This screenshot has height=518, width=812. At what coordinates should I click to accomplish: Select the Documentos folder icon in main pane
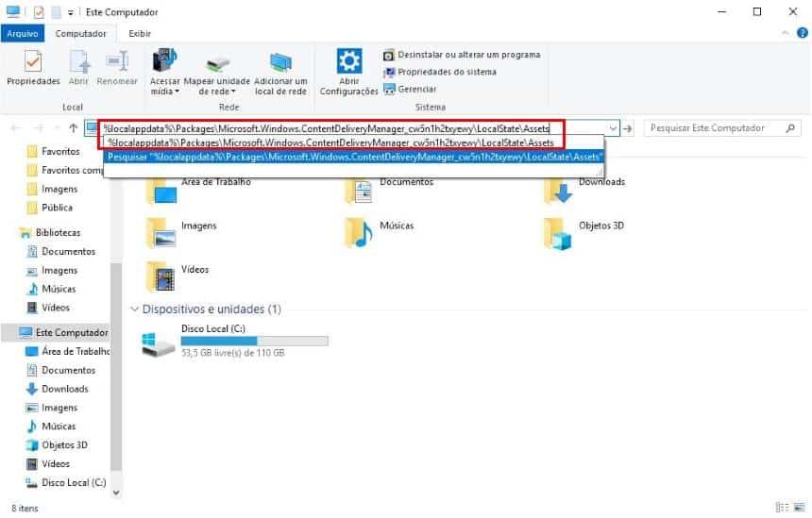point(359,191)
